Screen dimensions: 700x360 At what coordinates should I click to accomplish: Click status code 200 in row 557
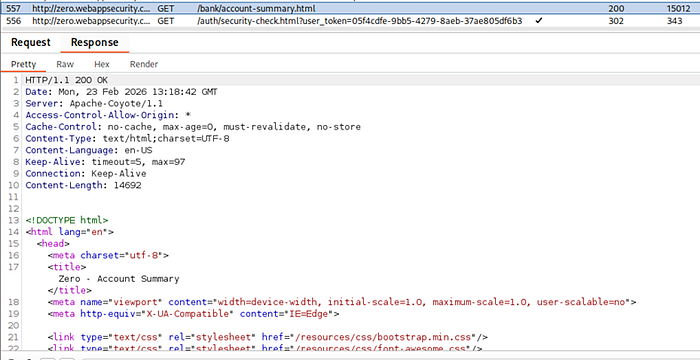(x=616, y=8)
